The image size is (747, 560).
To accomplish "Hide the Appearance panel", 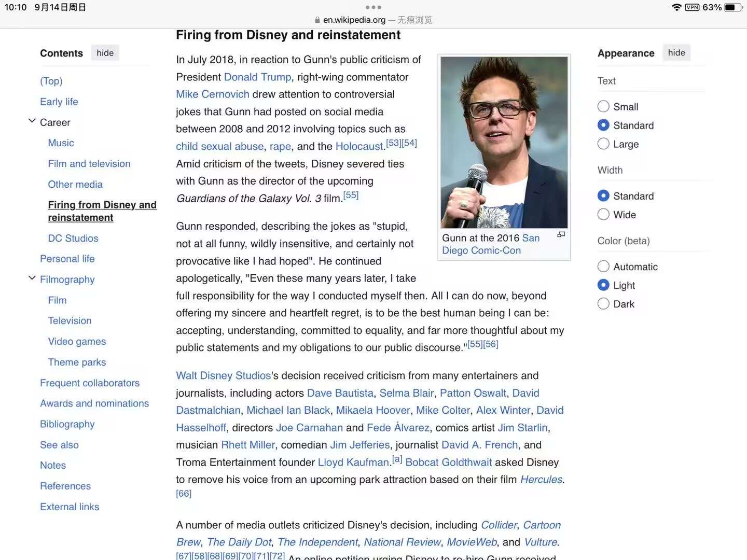I will 676,53.
